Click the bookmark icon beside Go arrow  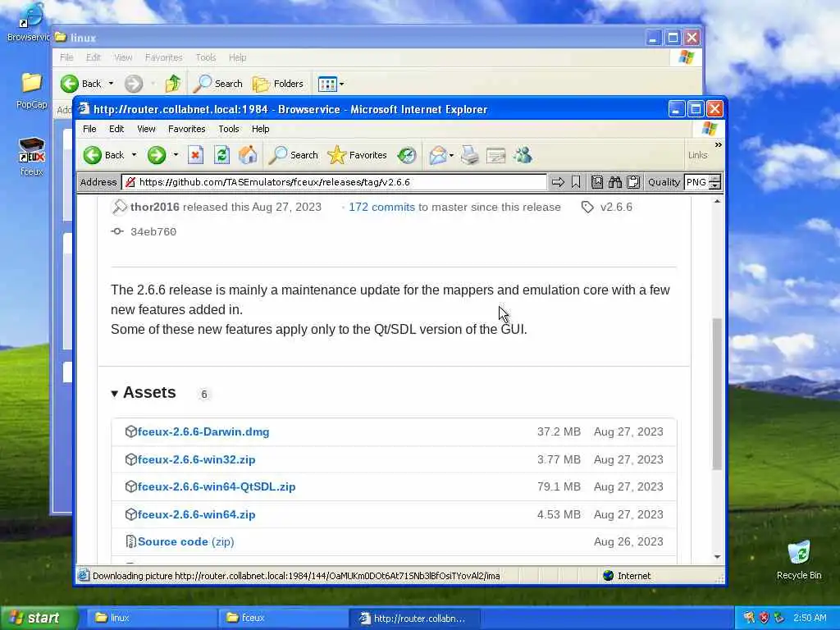tap(576, 182)
